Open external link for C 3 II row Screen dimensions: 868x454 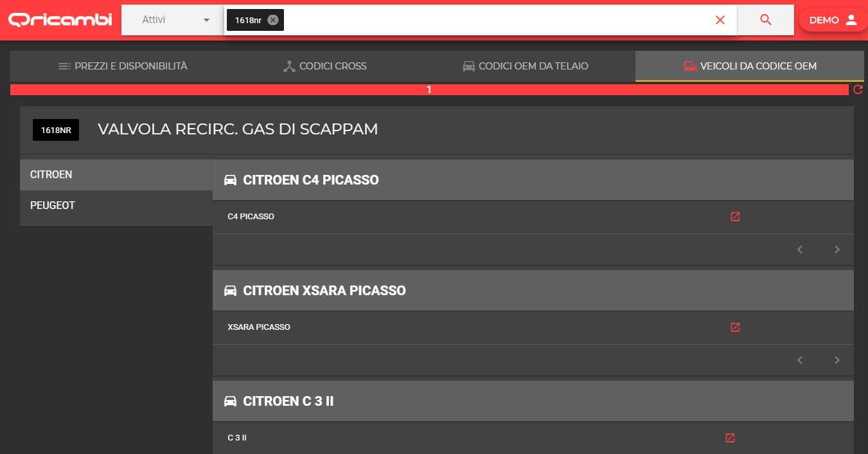[x=730, y=438]
